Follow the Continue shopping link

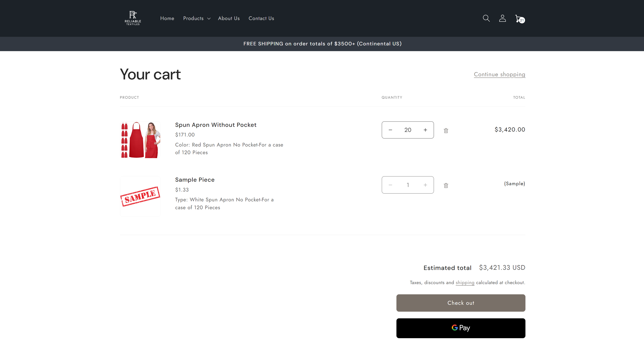[499, 74]
